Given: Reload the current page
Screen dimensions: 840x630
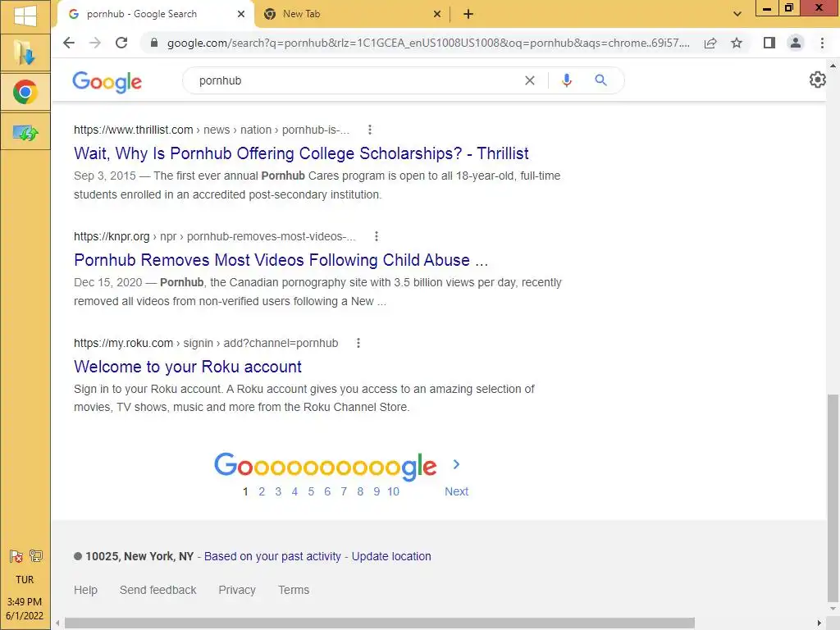Looking at the screenshot, I should click(x=121, y=43).
